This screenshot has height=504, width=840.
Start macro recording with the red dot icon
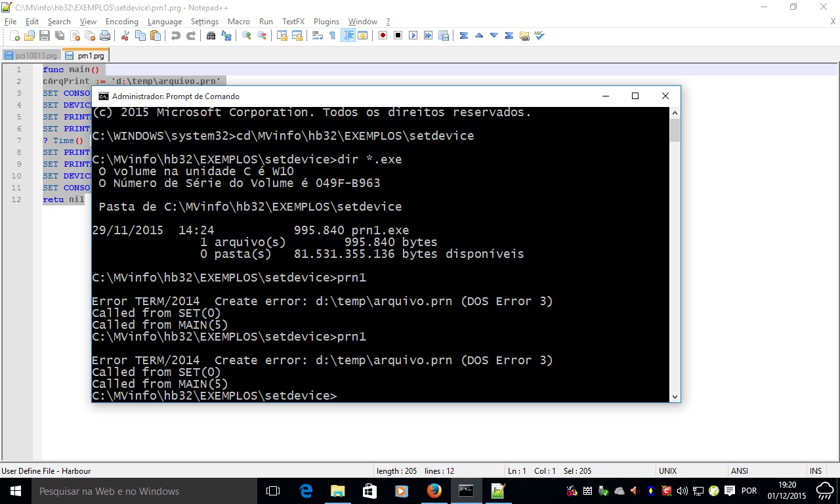pyautogui.click(x=383, y=35)
